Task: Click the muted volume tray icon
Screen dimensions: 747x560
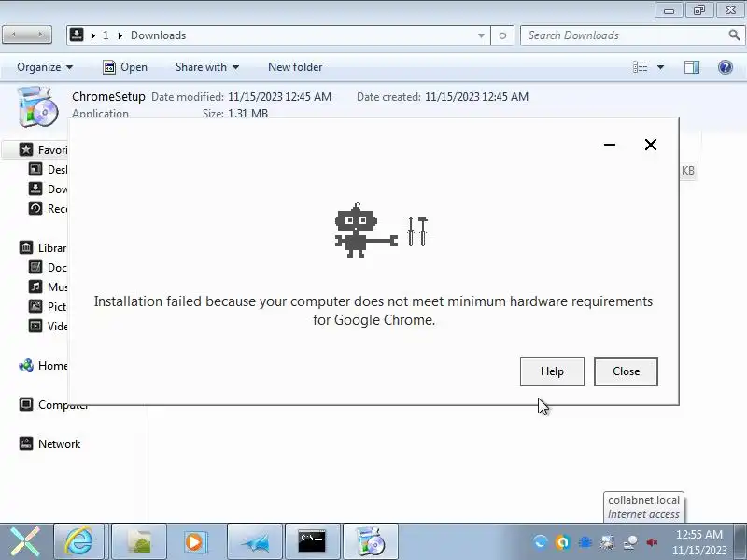Action: [x=652, y=542]
